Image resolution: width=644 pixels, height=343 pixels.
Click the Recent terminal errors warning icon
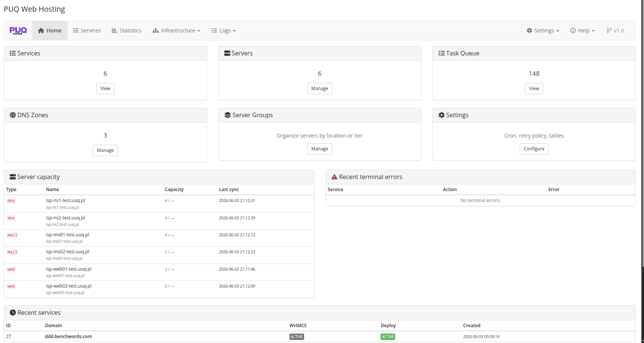point(334,177)
